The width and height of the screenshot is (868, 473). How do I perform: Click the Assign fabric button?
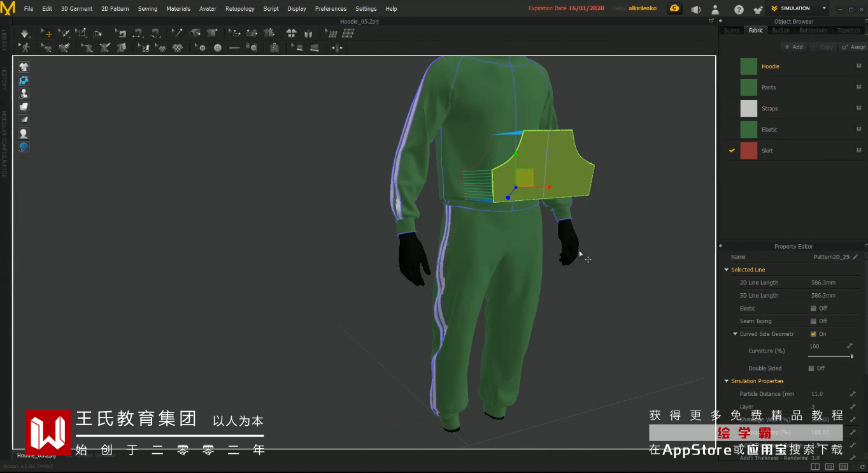[853, 47]
